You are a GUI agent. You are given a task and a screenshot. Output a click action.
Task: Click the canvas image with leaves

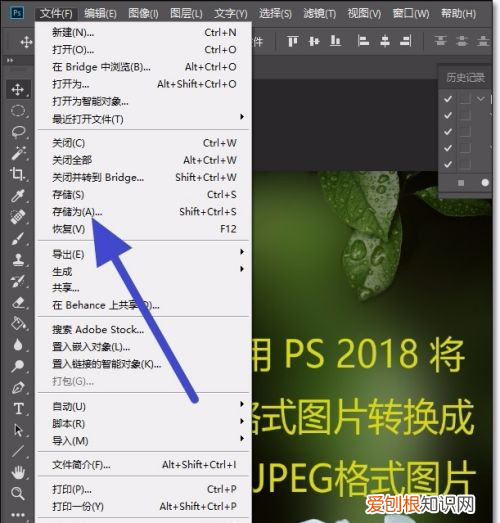[372, 347]
